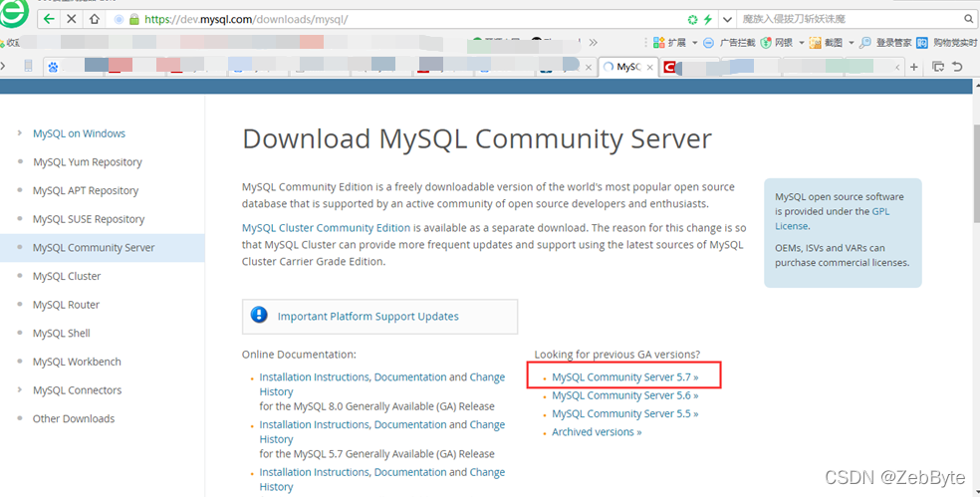Open the Archived versions link
Screen dimensions: 980x497
pos(597,432)
